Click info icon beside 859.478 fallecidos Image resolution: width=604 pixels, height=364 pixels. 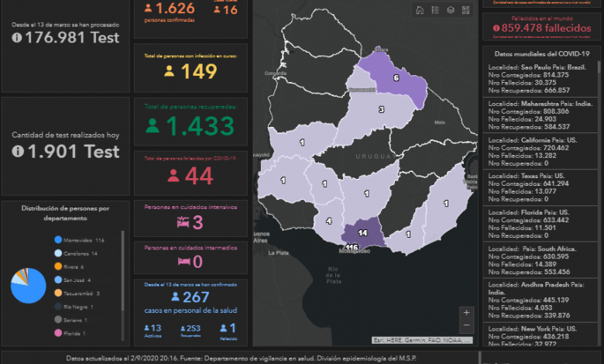point(497,29)
